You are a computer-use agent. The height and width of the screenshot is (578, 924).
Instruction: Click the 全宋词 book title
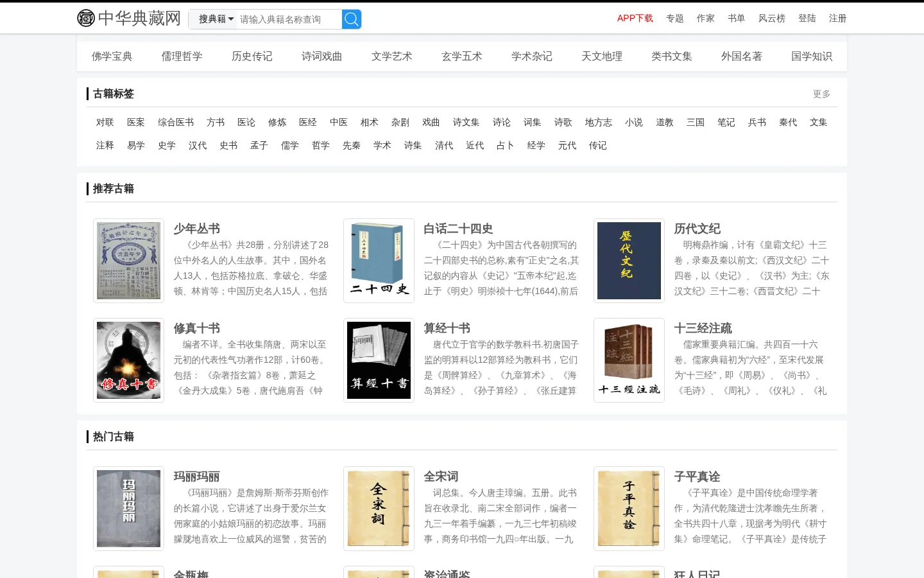pyautogui.click(x=441, y=477)
